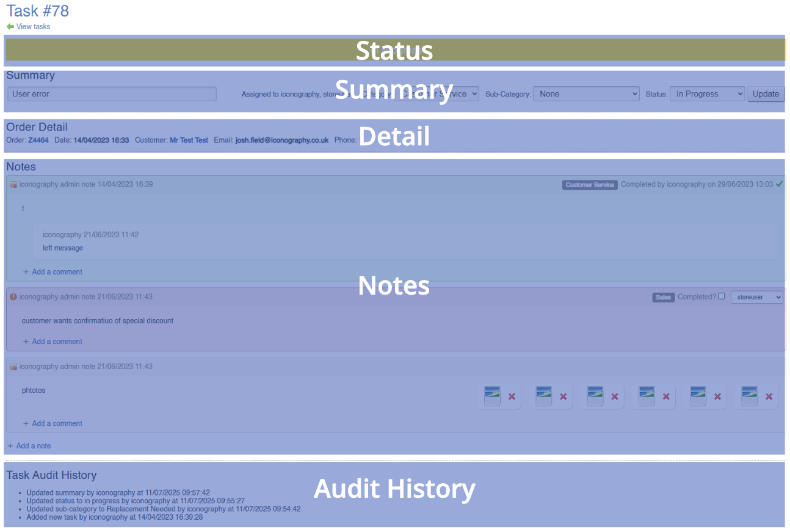790x532 pixels.
Task: Click the Update button
Action: tap(766, 94)
